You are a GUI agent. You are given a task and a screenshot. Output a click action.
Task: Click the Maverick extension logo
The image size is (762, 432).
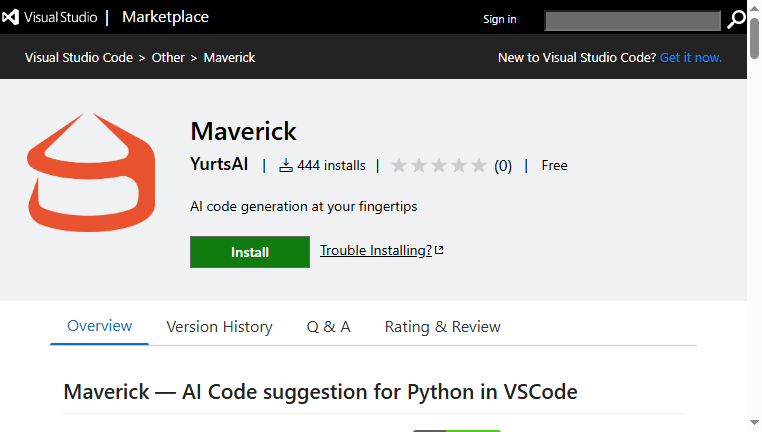[91, 173]
